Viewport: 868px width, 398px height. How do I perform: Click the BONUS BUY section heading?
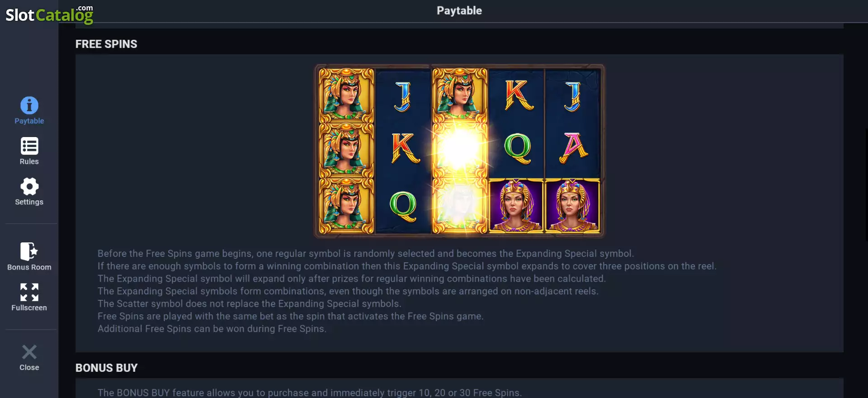click(x=107, y=368)
